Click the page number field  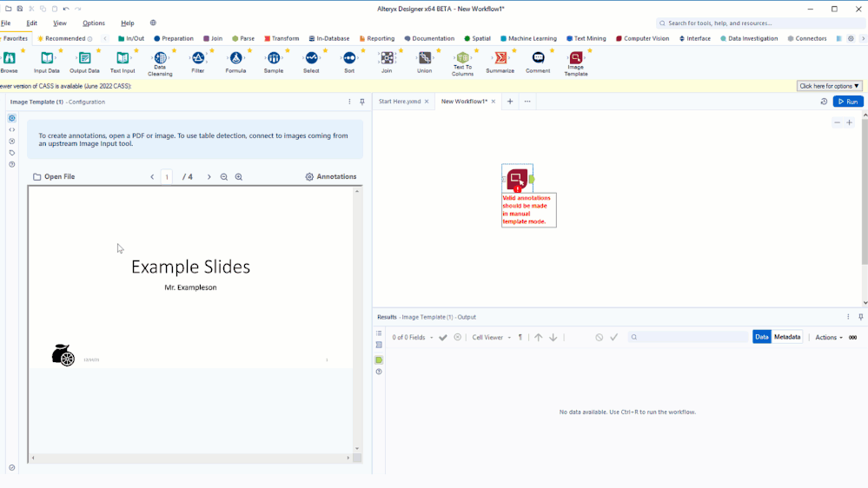pyautogui.click(x=167, y=177)
